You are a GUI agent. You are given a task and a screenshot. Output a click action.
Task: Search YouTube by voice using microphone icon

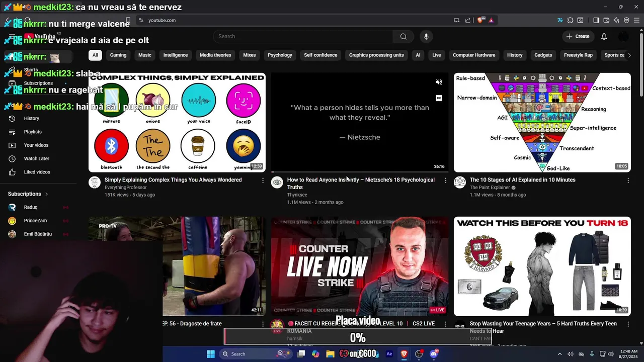[x=426, y=36]
